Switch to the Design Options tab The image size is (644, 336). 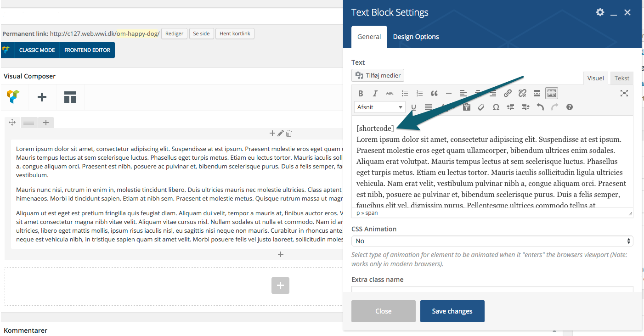coord(416,37)
